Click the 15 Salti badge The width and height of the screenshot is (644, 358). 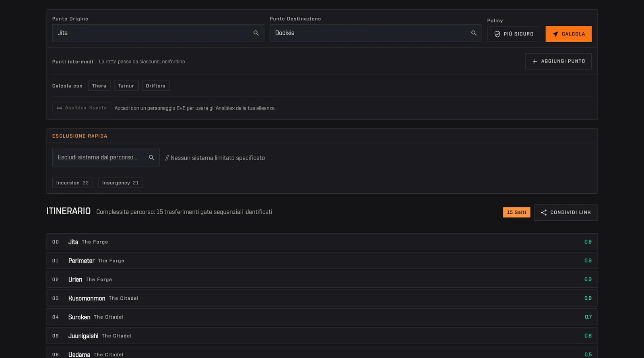tap(516, 212)
